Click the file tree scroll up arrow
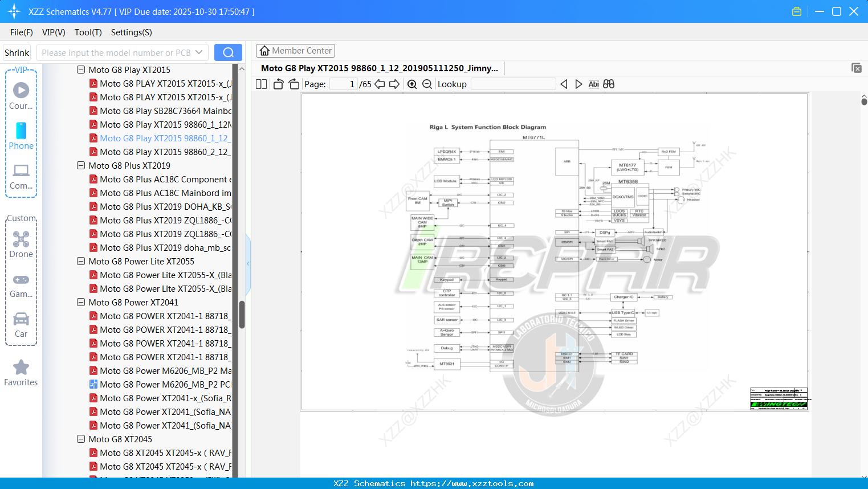 (242, 68)
